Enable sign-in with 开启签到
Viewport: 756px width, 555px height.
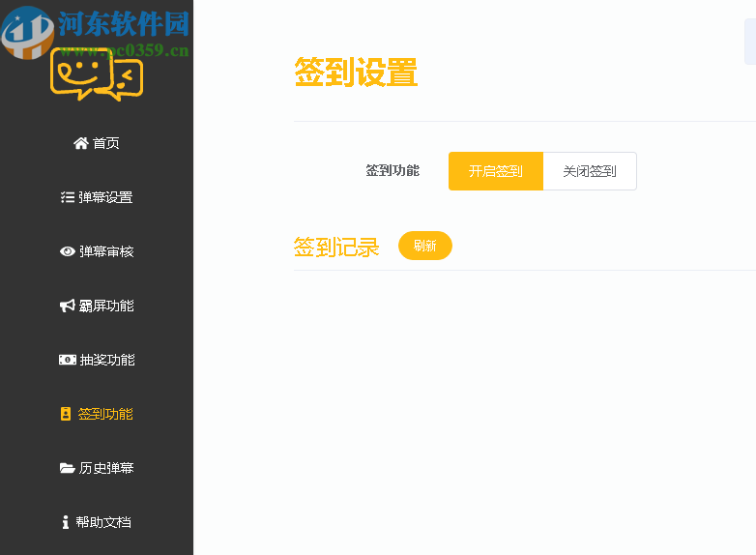click(496, 171)
